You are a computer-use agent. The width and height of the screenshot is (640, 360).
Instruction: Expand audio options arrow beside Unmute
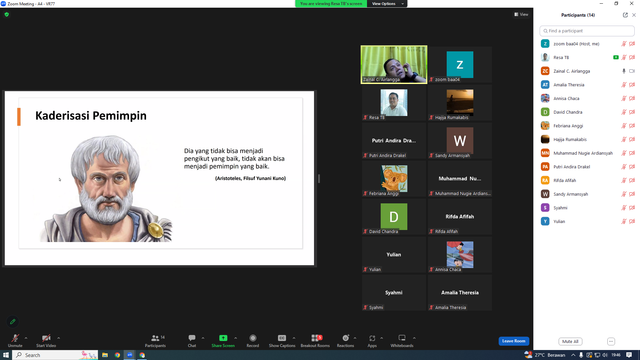26,338
